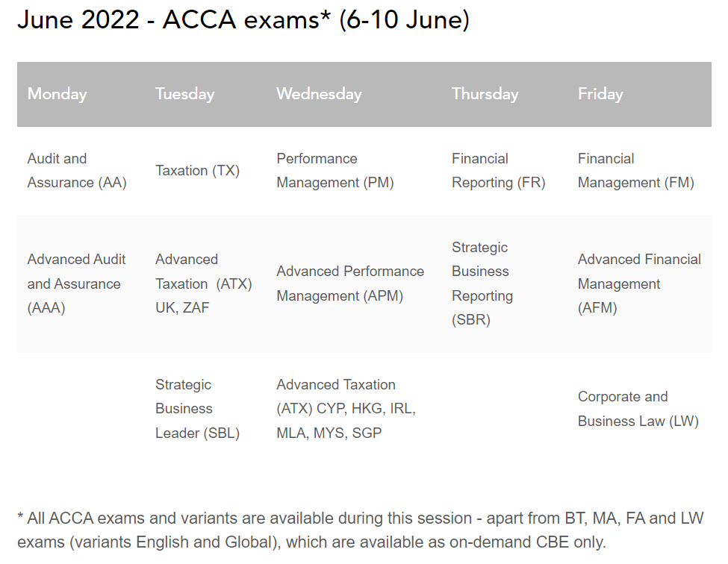
Task: Select Advanced Audit and Assurance (AAA) cell
Action: pos(77,283)
